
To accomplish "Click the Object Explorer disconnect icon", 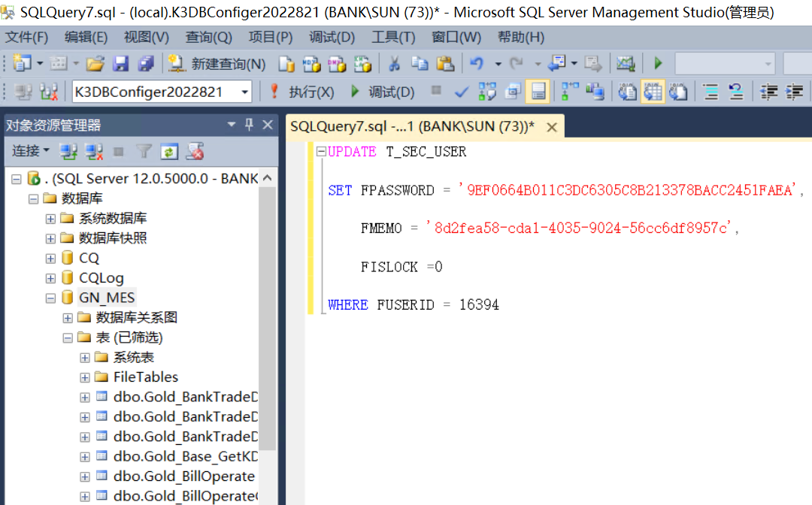I will (x=94, y=152).
